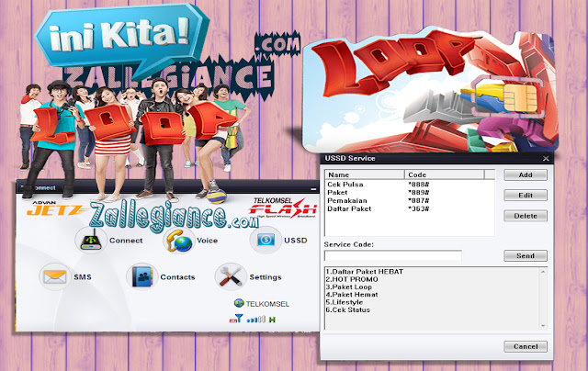
Task: Sort list by Name column header
Action: (365, 174)
